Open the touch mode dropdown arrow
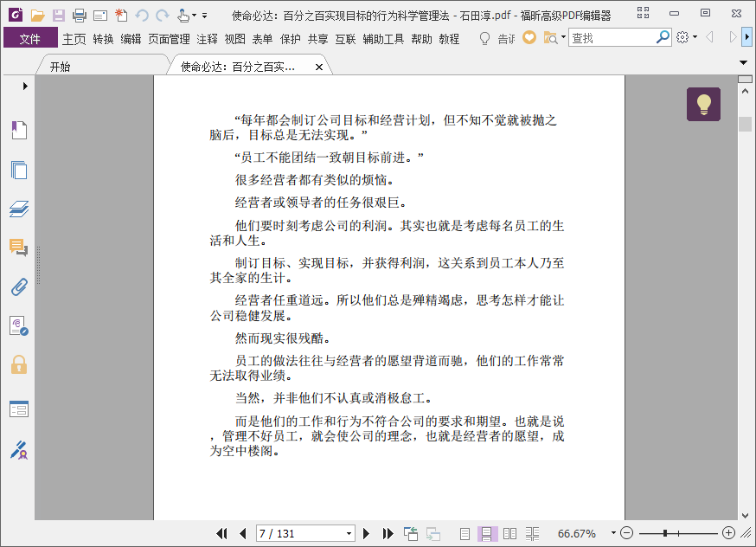This screenshot has height=547, width=756. 194,16
